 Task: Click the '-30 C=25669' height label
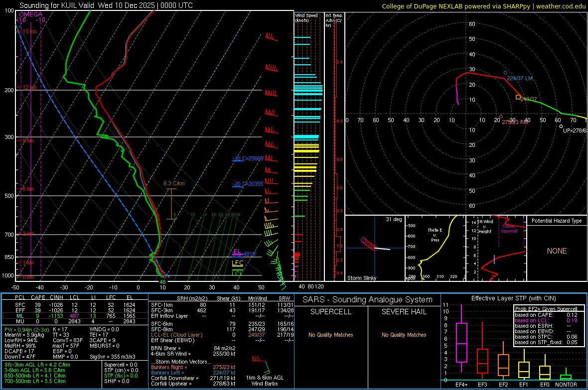coord(248,158)
